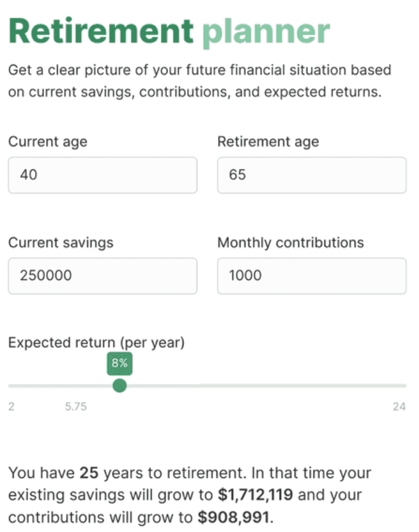Click the minimum tick label 2

(x=12, y=407)
